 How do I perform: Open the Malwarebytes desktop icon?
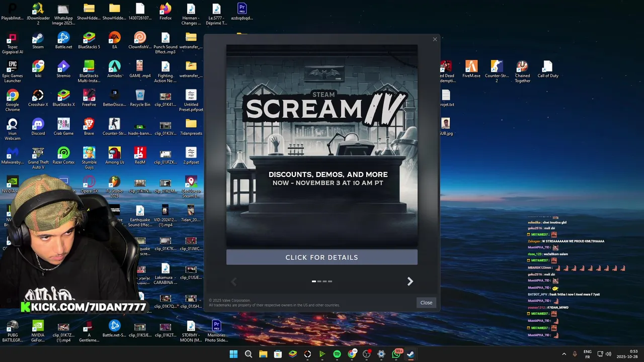(13, 156)
